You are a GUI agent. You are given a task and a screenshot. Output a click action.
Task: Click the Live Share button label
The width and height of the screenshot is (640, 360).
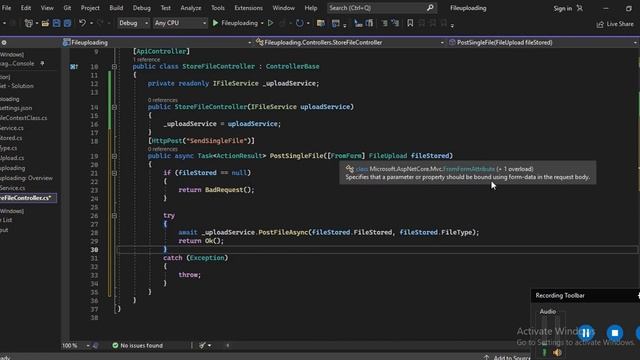pyautogui.click(x=620, y=24)
